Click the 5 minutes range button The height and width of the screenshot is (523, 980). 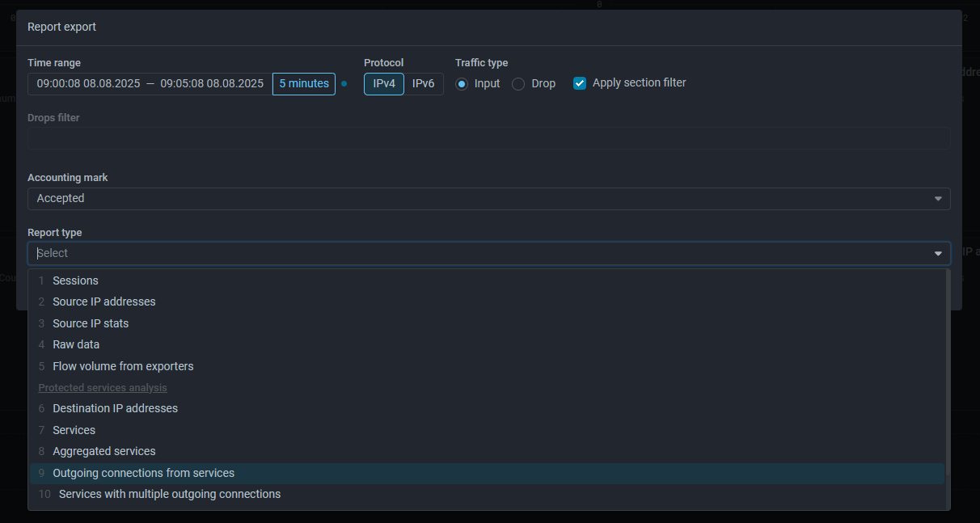[304, 84]
